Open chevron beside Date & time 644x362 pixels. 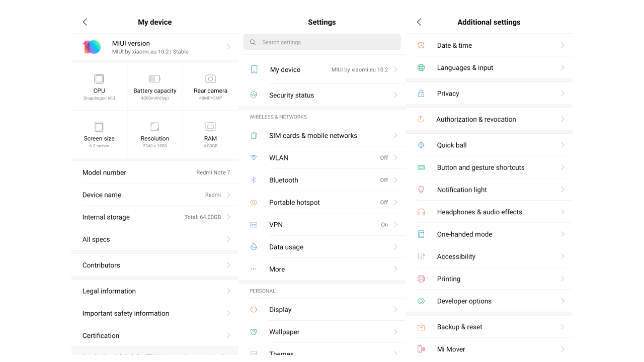click(x=562, y=45)
